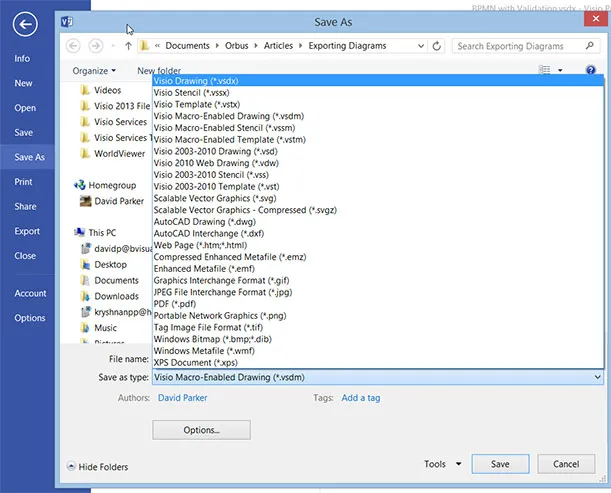Click the Hide Folders chevron icon

[x=71, y=466]
